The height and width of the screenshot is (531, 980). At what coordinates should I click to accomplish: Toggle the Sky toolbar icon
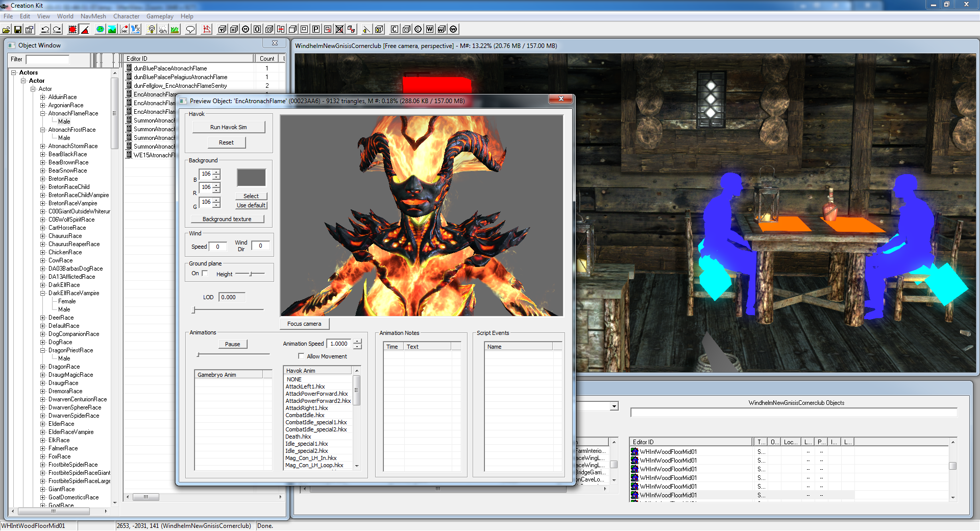(x=163, y=30)
